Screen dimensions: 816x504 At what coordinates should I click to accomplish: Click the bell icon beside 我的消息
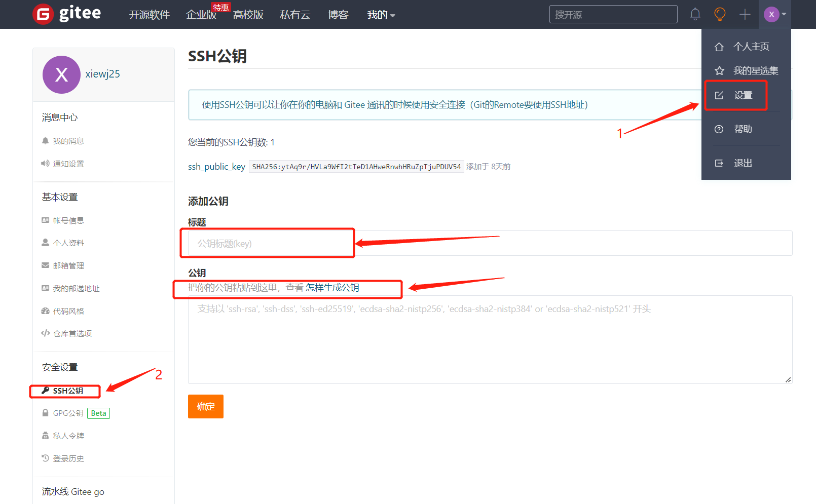click(46, 141)
